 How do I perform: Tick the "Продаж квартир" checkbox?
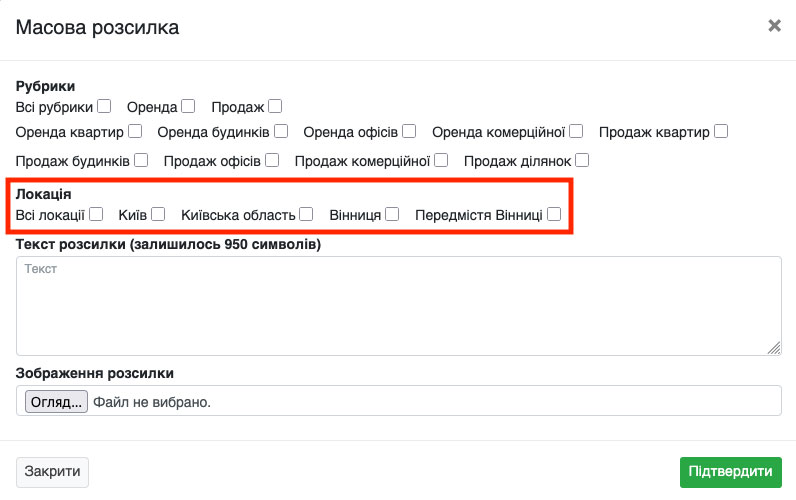coord(721,131)
